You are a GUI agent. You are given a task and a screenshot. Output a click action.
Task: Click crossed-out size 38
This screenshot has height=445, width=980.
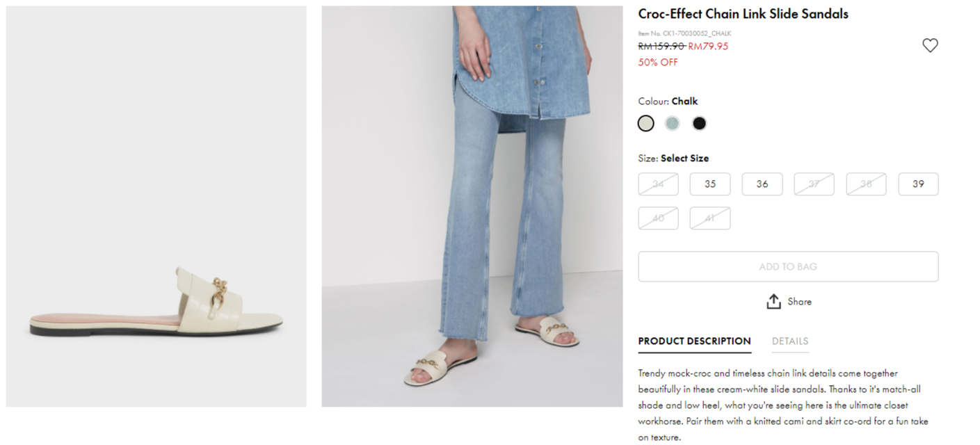[x=866, y=184]
